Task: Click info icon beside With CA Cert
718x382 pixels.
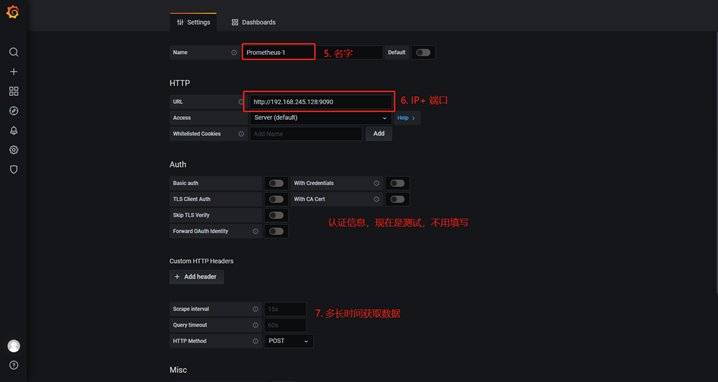Action: (x=376, y=199)
